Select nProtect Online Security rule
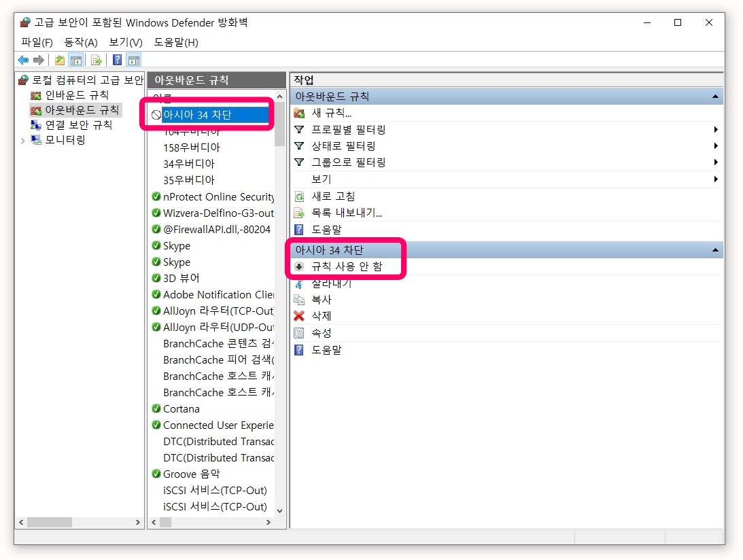Image resolution: width=743 pixels, height=560 pixels. [218, 196]
